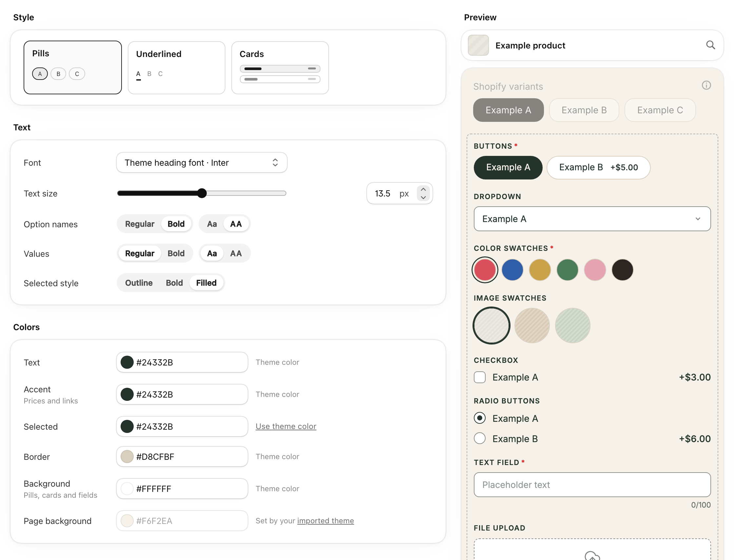Set Option names weight to Bold
Viewport: 734px width, 560px height.
176,224
